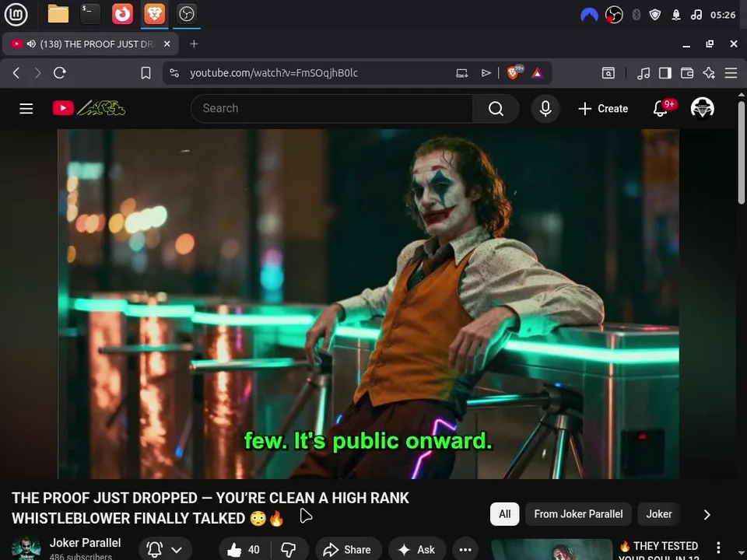
Task: Open the suggested video thumbnail
Action: click(552, 550)
